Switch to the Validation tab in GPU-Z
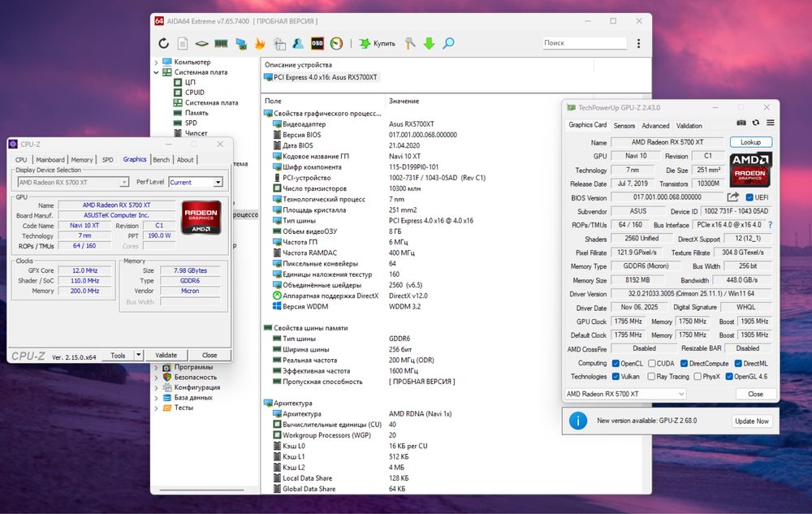Viewport: 812px width, 514px height. 689,126
